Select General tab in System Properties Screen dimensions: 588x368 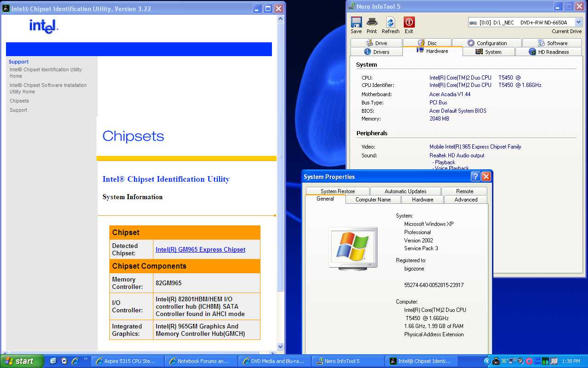pos(325,199)
